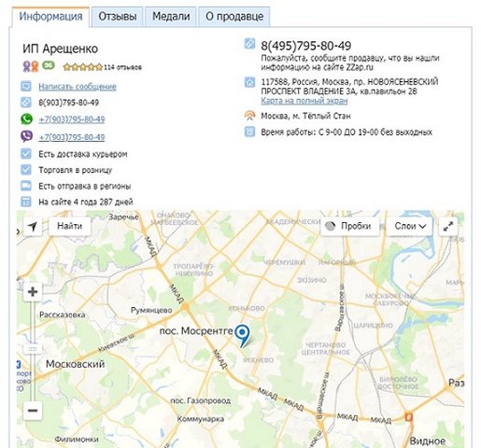The image size is (481, 448).
Task: Click the working hours clock icon
Action: coord(249,132)
